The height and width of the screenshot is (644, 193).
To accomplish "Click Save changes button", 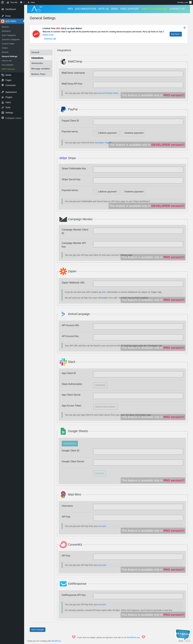I will click(x=37, y=630).
